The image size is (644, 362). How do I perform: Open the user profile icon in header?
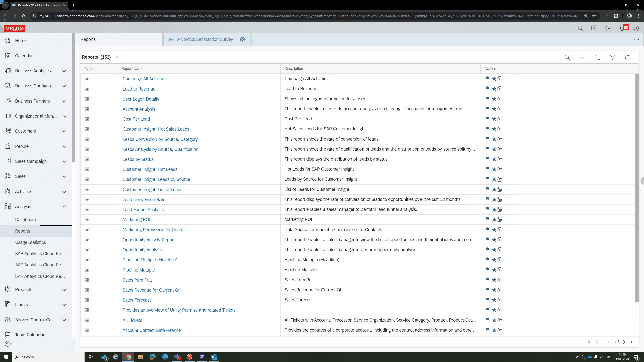[x=636, y=28]
